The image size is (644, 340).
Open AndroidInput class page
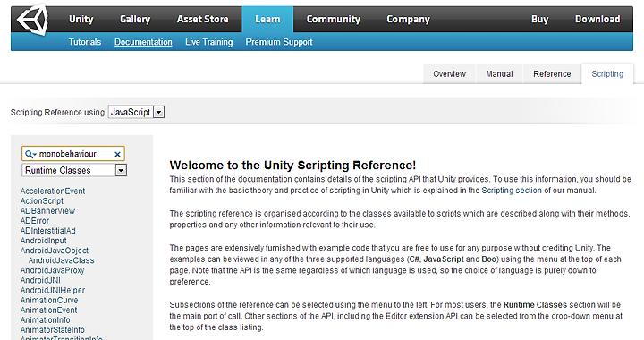tap(43, 241)
